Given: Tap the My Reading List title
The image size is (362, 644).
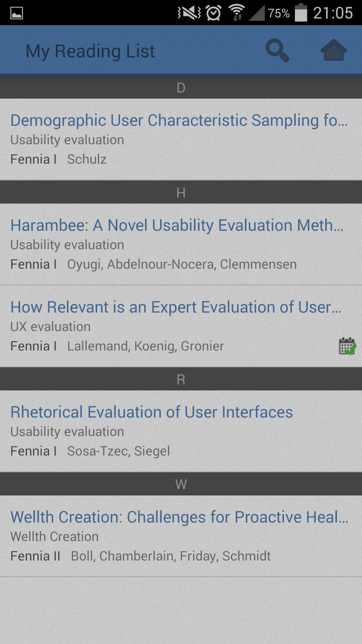Looking at the screenshot, I should click(x=90, y=51).
